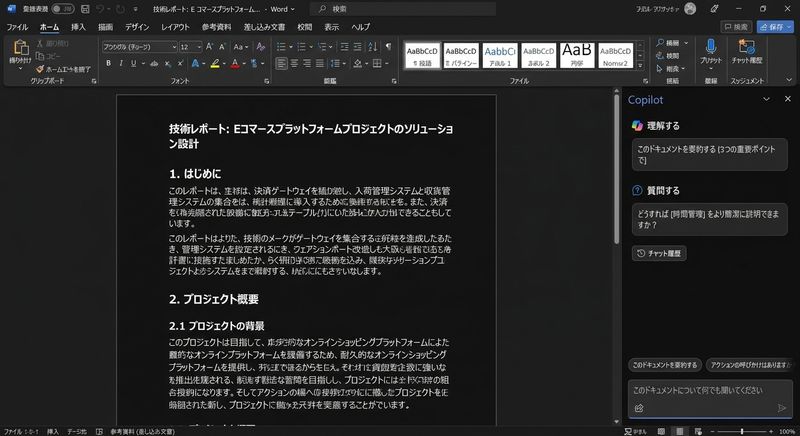
Task: Click the red font color button
Action: 235,64
